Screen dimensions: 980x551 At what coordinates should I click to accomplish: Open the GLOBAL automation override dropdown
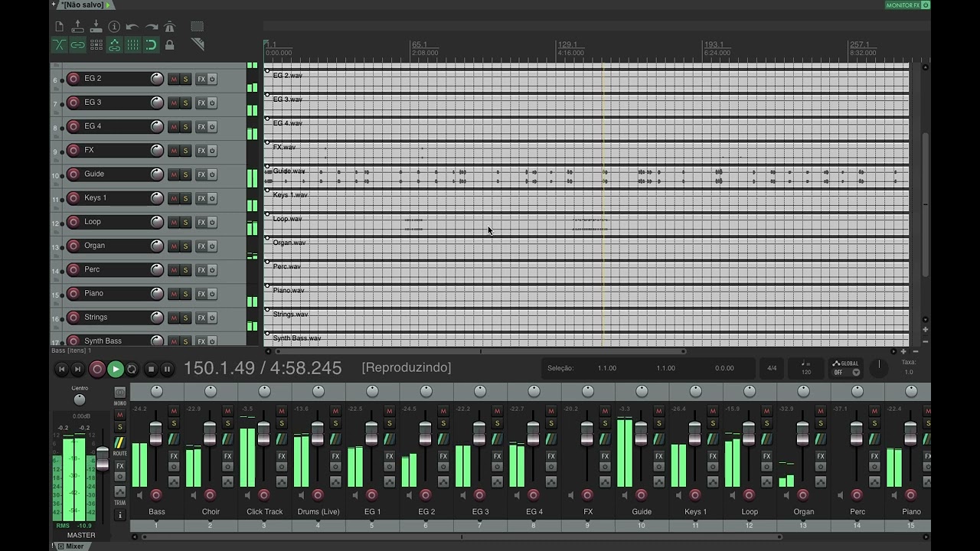pyautogui.click(x=846, y=368)
